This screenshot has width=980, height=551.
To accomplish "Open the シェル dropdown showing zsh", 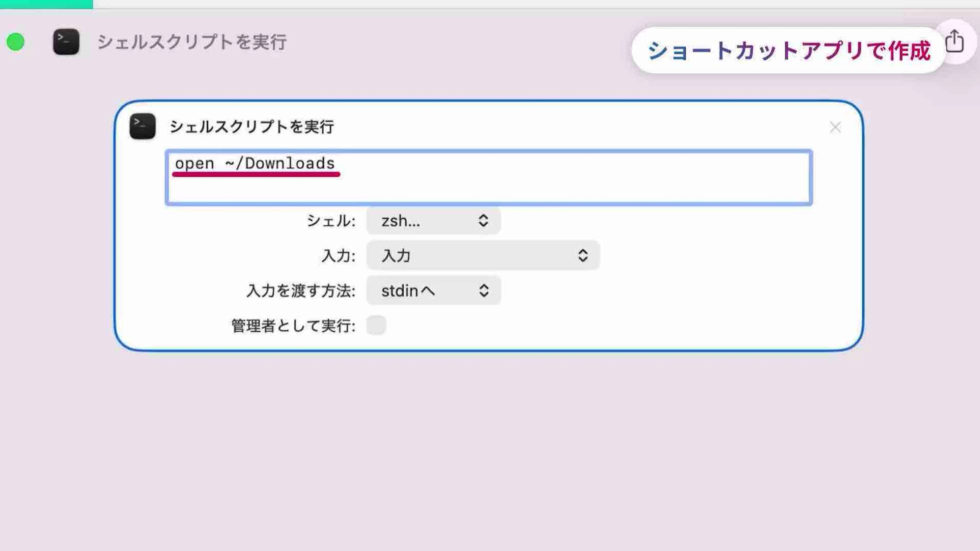I will pyautogui.click(x=433, y=221).
